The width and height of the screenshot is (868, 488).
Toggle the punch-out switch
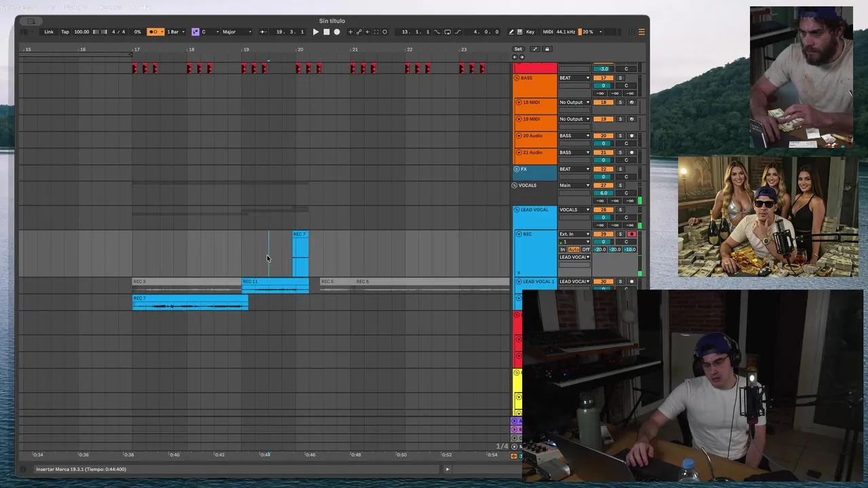pyautogui.click(x=458, y=32)
